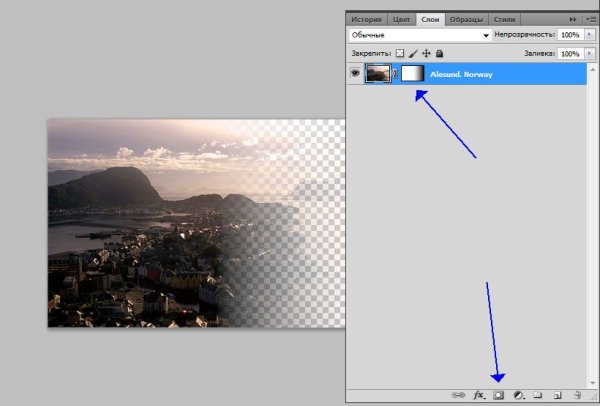The image size is (600, 406).
Task: Hide the Alesund. Norway layer
Action: point(355,74)
